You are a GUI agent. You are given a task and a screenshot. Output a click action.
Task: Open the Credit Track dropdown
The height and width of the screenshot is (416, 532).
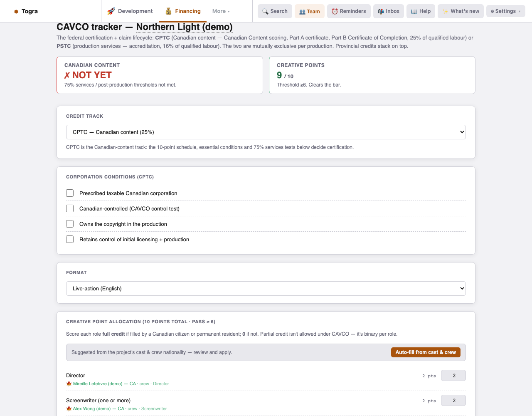click(266, 132)
